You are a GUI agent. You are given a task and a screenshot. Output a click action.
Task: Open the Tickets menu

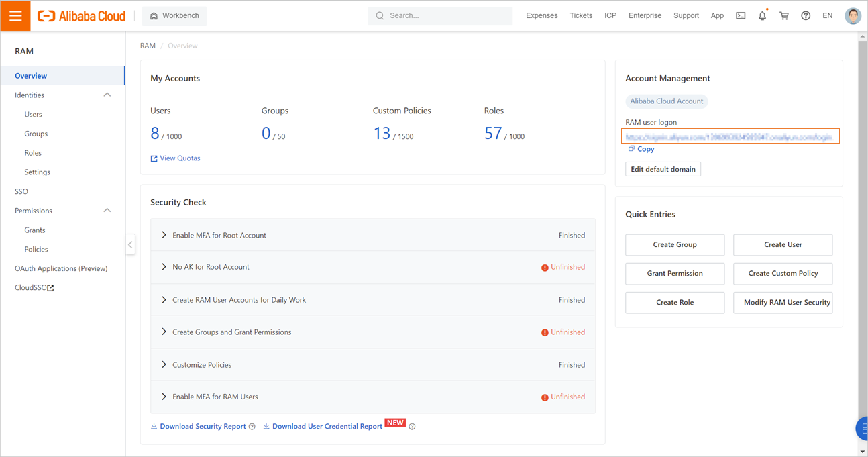pyautogui.click(x=581, y=15)
